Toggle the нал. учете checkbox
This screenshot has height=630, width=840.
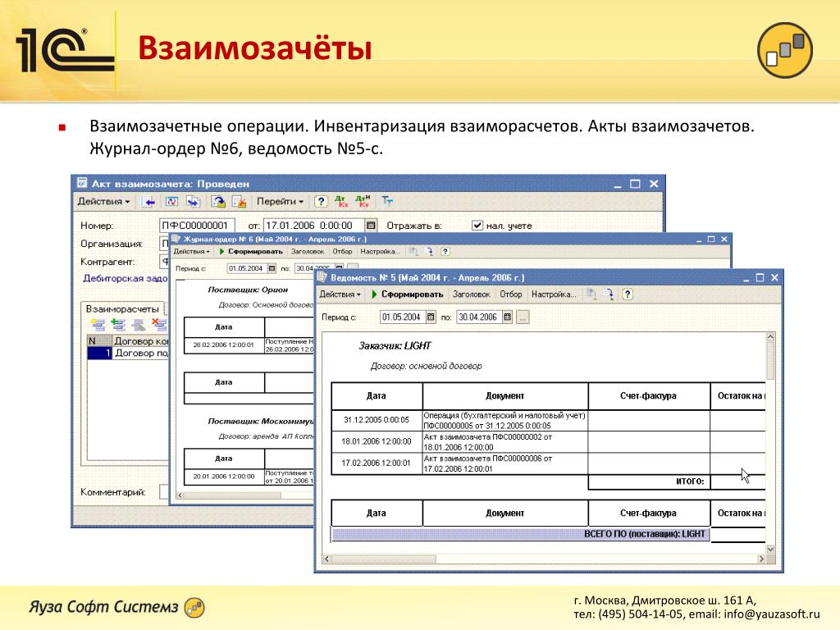click(x=477, y=226)
